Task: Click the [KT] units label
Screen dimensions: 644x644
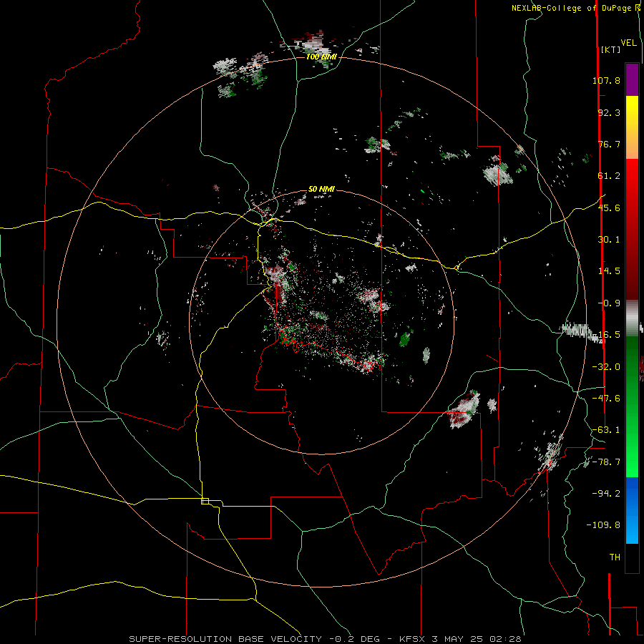Action: pos(610,49)
